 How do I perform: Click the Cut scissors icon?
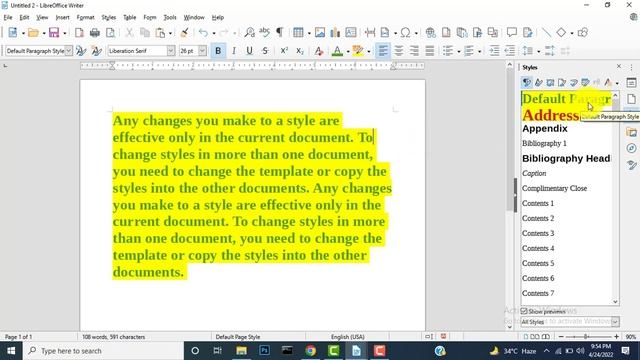pyautogui.click(x=129, y=33)
